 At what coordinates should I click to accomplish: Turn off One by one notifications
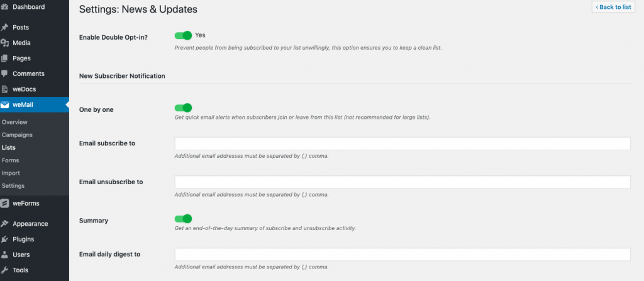tap(183, 107)
